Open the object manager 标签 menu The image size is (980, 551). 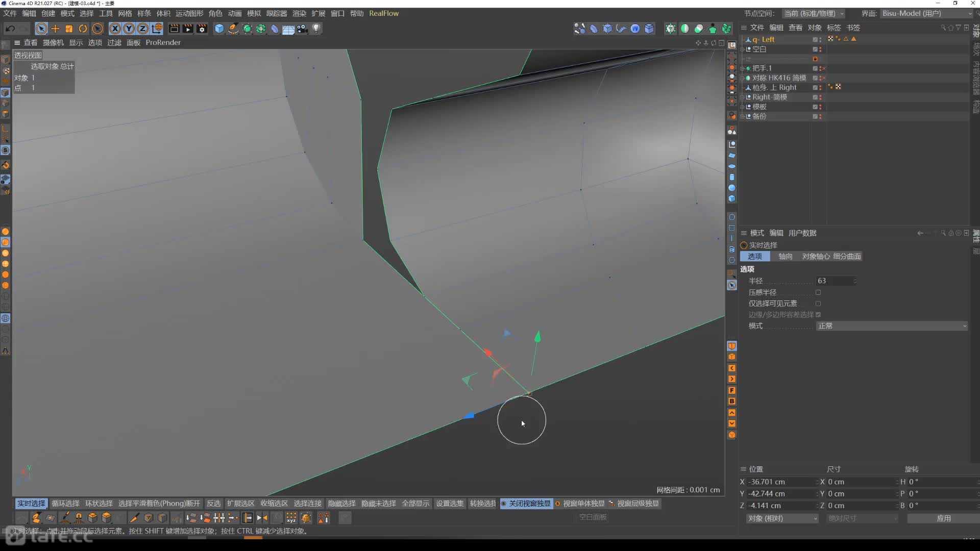click(x=834, y=28)
